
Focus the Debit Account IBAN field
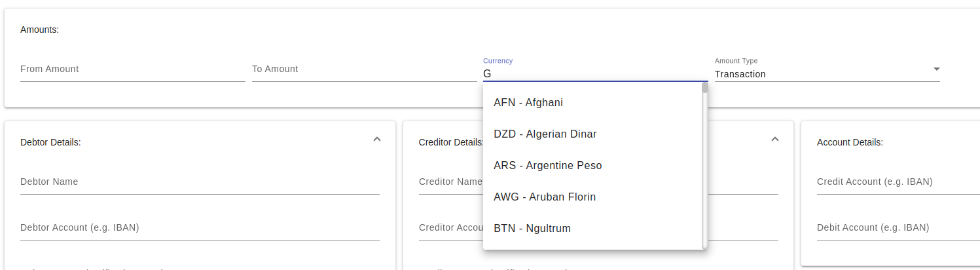click(897, 228)
